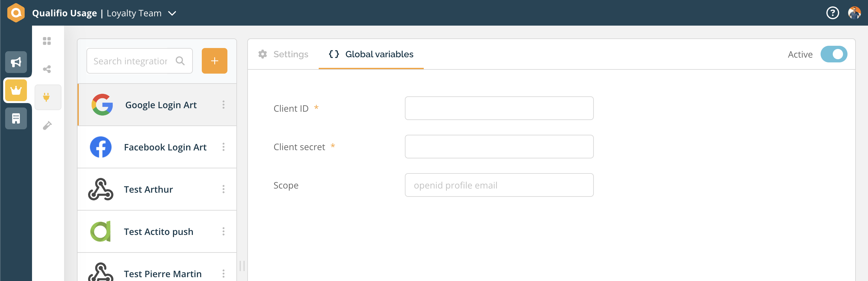Open the building organization sidebar icon
Viewport: 868px width, 281px height.
[x=16, y=118]
